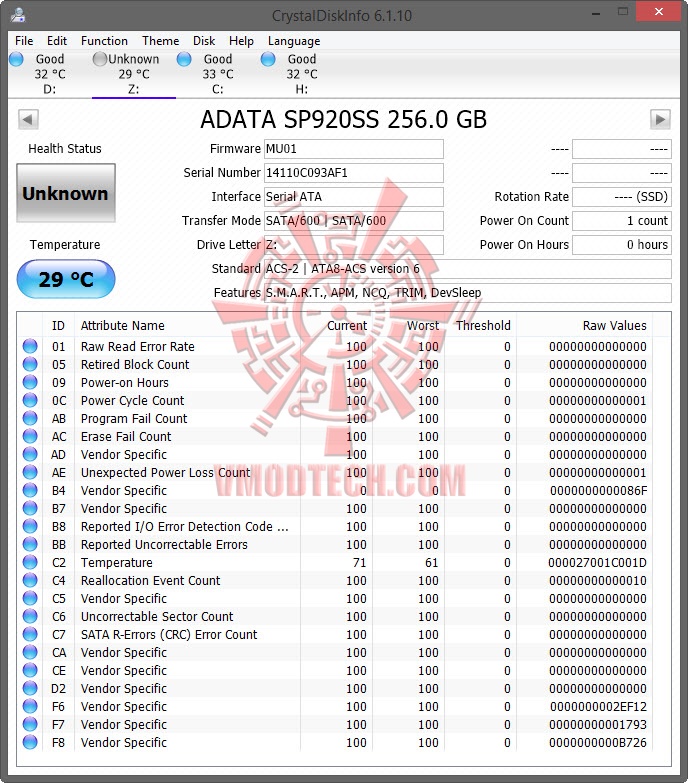The image size is (688, 783).
Task: Click status orb for Reallocation Event Count
Action: click(30, 580)
